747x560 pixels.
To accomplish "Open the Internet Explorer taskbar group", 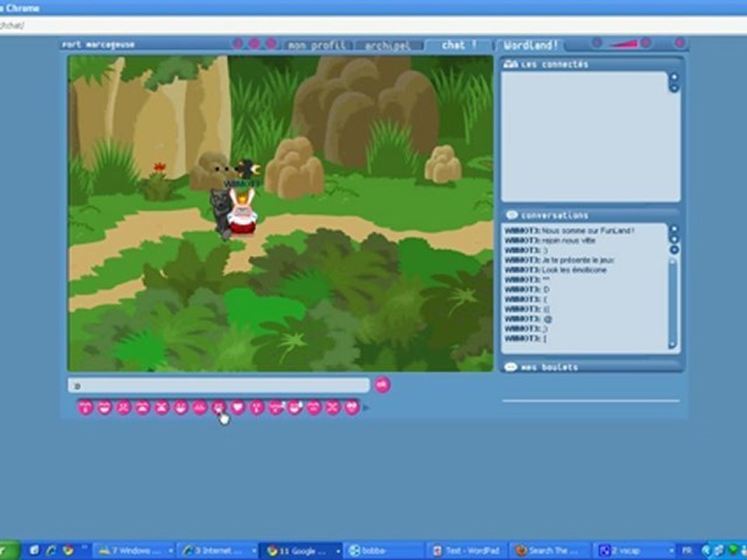I will click(217, 551).
